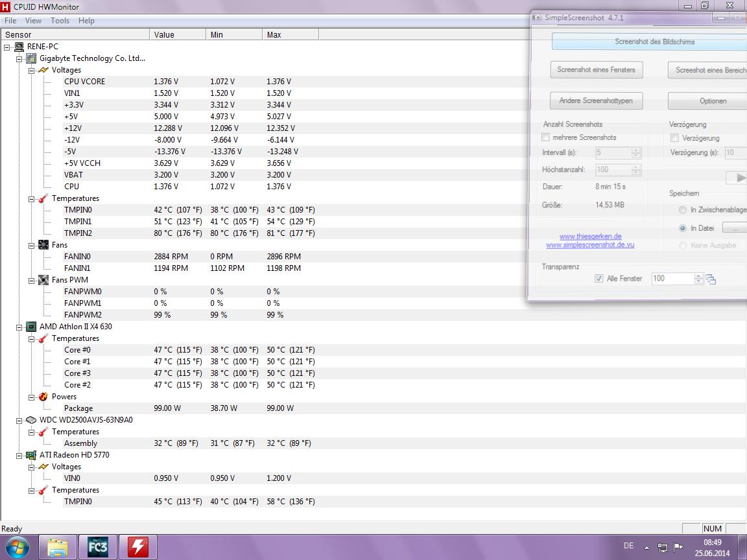
Task: Click the Gigabyte Voltages lightning icon
Action: 43,70
